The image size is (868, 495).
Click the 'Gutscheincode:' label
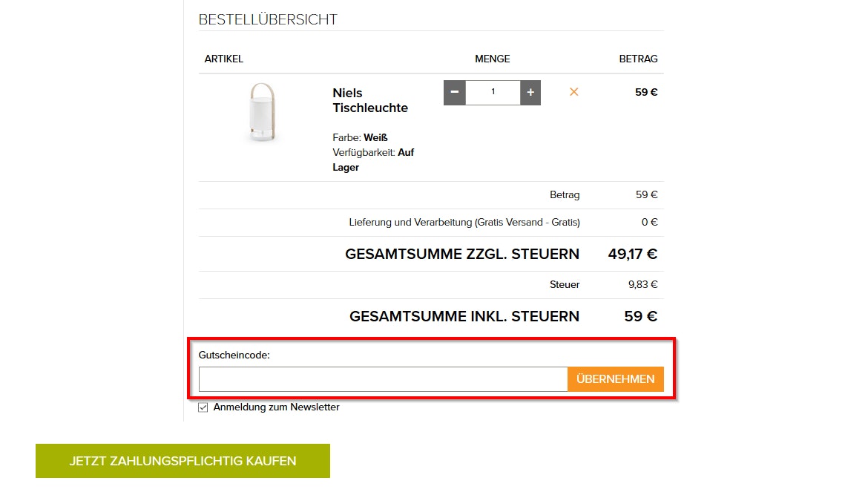point(234,355)
